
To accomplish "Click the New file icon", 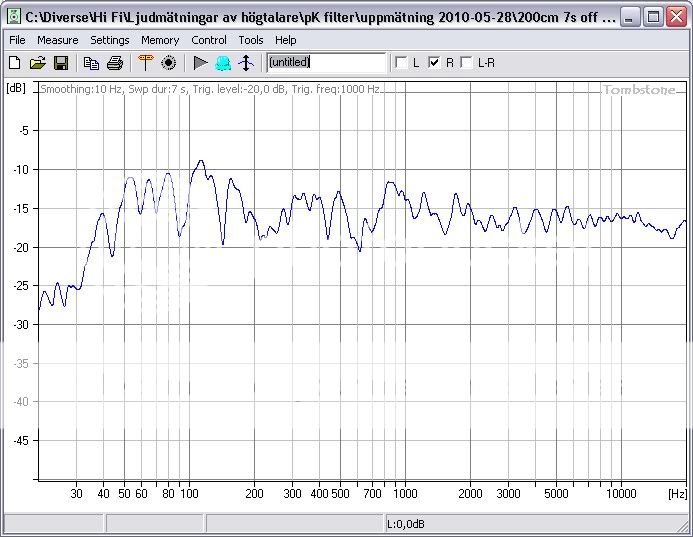I will 14,63.
